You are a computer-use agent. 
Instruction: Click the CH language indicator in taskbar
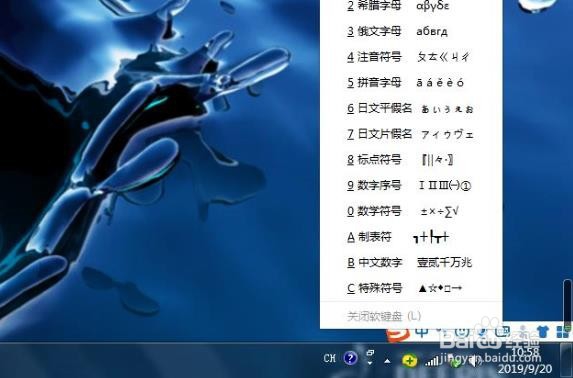click(330, 358)
